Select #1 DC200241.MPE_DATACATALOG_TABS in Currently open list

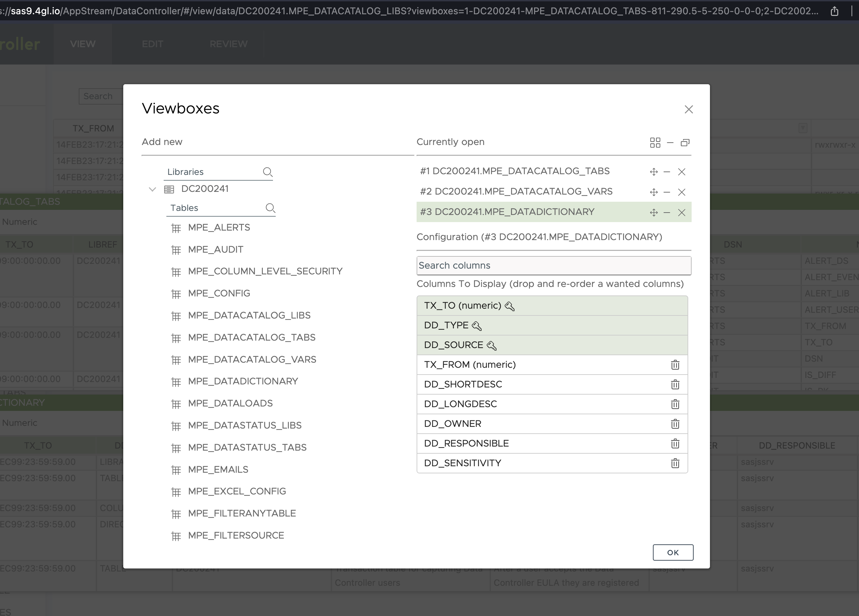tap(515, 171)
